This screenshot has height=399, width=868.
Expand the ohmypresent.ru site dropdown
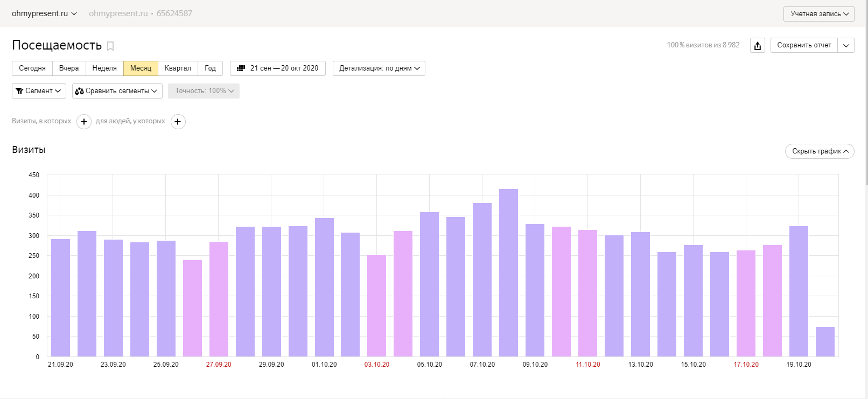(x=44, y=13)
